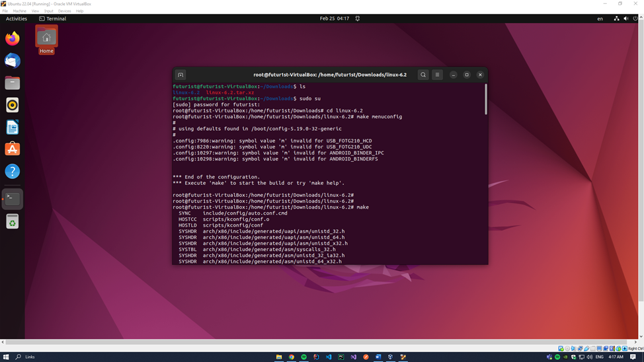Viewport: 644px width, 362px height.
Task: Open the VirtualBox Help menu
Action: pos(80,11)
